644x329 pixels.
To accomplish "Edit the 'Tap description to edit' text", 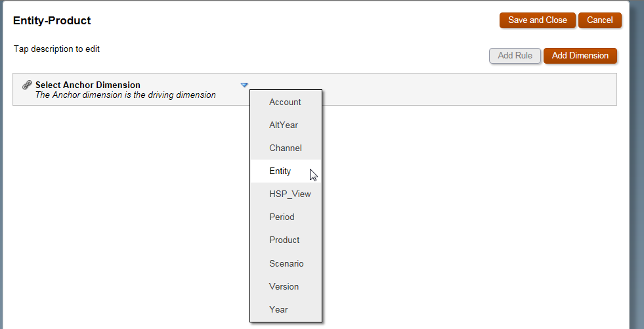I will click(56, 49).
